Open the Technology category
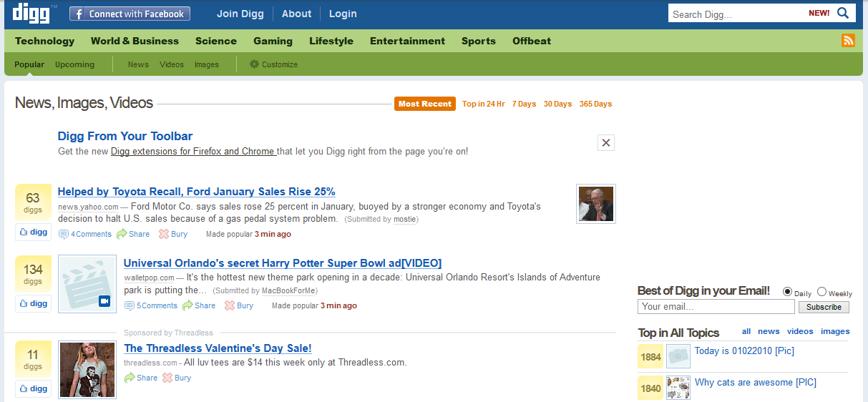This screenshot has width=868, height=402. 44,41
